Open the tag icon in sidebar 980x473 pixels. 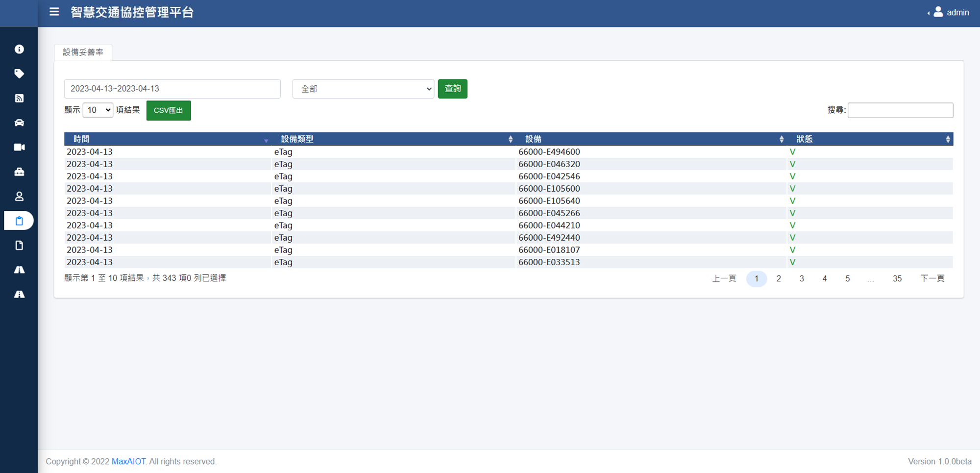click(19, 74)
